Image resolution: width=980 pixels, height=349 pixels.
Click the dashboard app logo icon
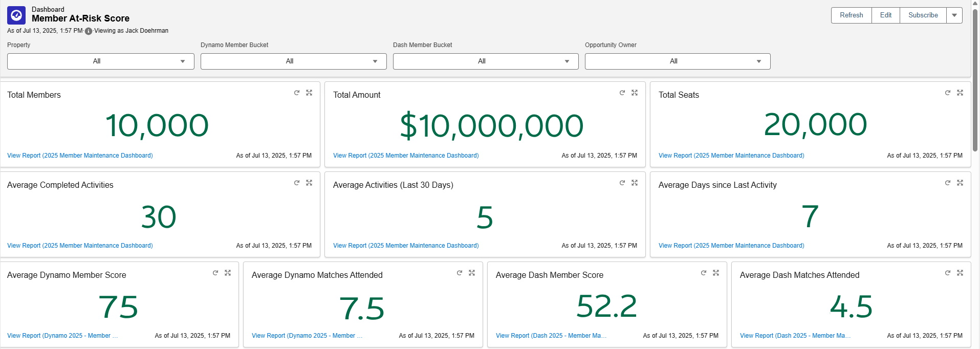16,15
